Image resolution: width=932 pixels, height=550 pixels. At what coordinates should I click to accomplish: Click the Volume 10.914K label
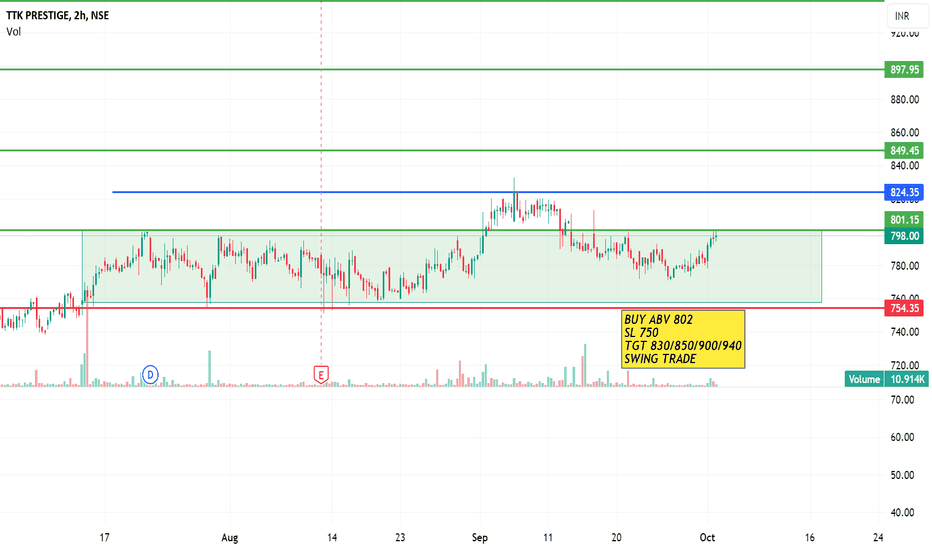pos(886,379)
